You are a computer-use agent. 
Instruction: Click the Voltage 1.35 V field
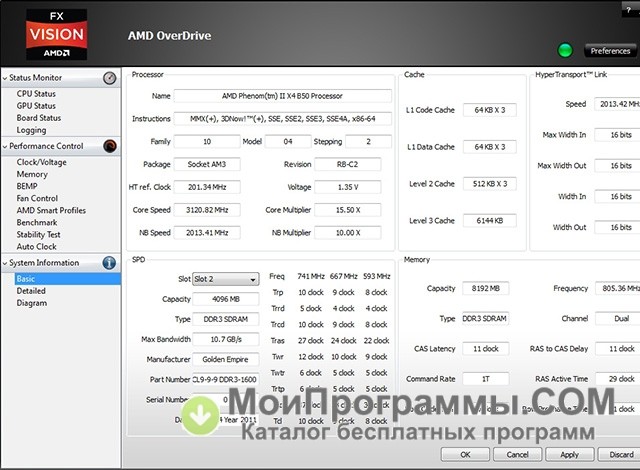click(348, 187)
